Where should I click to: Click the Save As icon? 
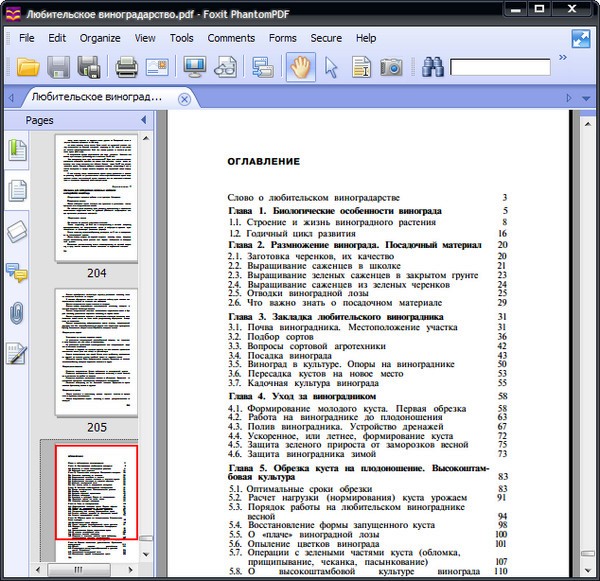click(x=89, y=67)
